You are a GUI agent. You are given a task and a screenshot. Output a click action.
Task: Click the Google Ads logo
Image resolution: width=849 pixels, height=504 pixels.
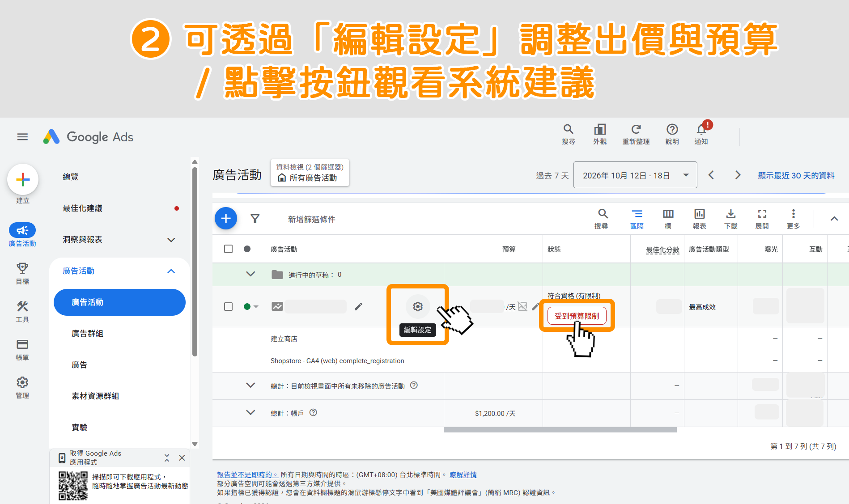coord(88,137)
